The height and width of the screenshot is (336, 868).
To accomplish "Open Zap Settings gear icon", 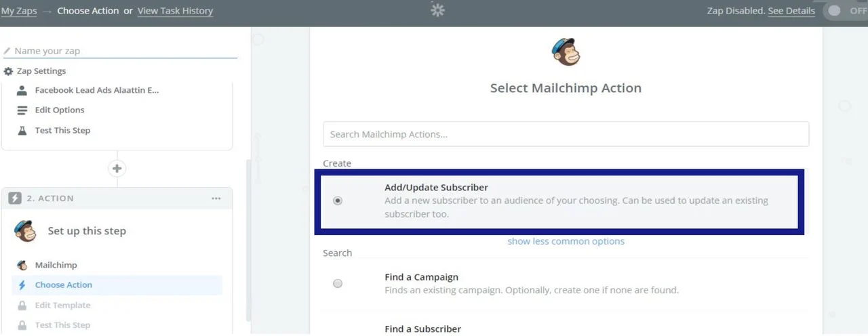I will (x=8, y=71).
